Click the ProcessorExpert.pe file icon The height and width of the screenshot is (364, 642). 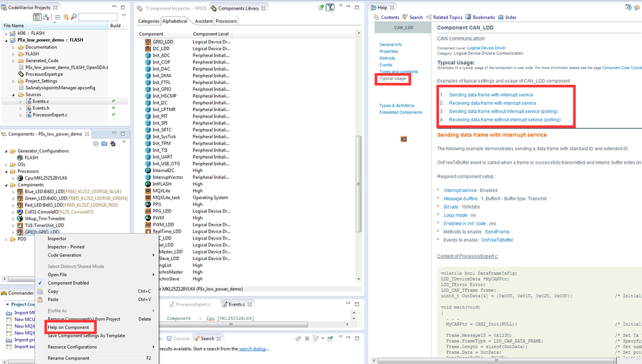[21, 74]
